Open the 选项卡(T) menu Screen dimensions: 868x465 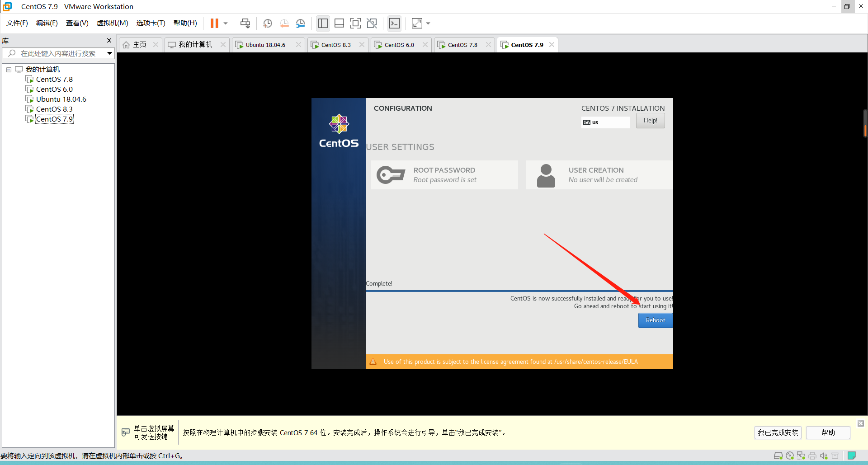click(x=151, y=23)
